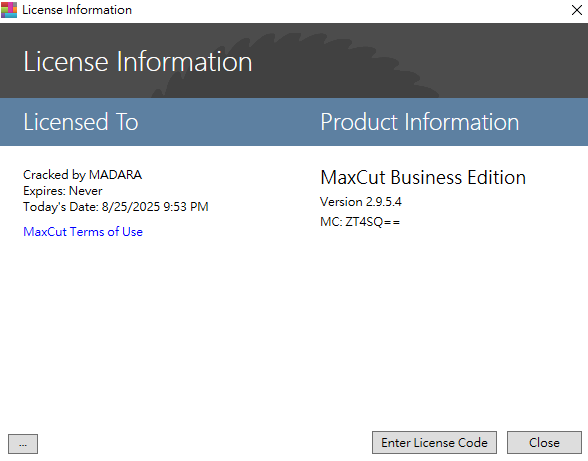
Task: Click the MaxCut app icon in title bar
Action: pos(9,10)
